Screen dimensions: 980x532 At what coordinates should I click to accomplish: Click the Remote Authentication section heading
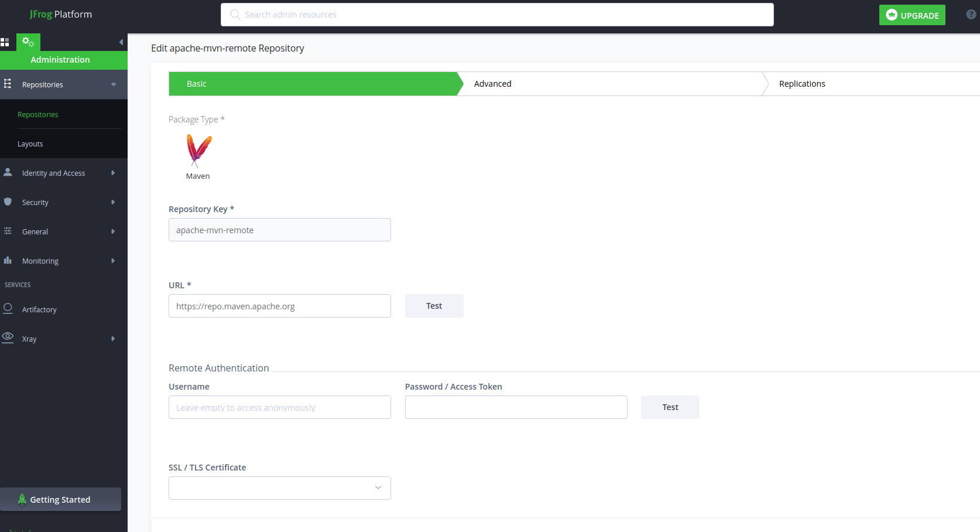click(x=219, y=368)
